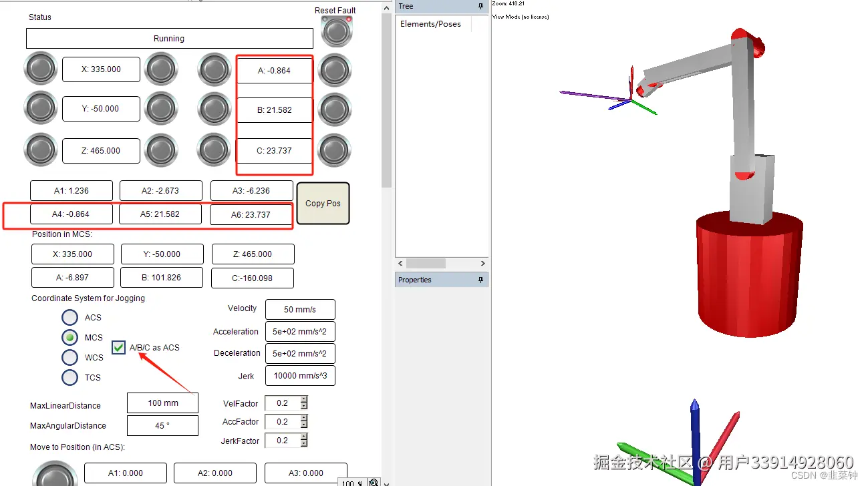This screenshot has height=486, width=868.
Task: Click the Acceleration 5e+02 mm/s^2 field
Action: [300, 332]
